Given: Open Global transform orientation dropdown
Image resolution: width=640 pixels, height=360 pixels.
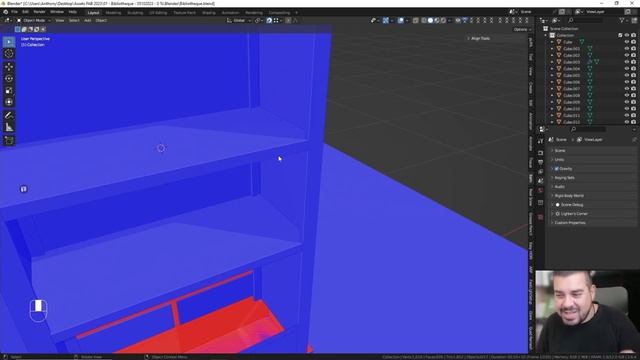Looking at the screenshot, I should click(239, 20).
